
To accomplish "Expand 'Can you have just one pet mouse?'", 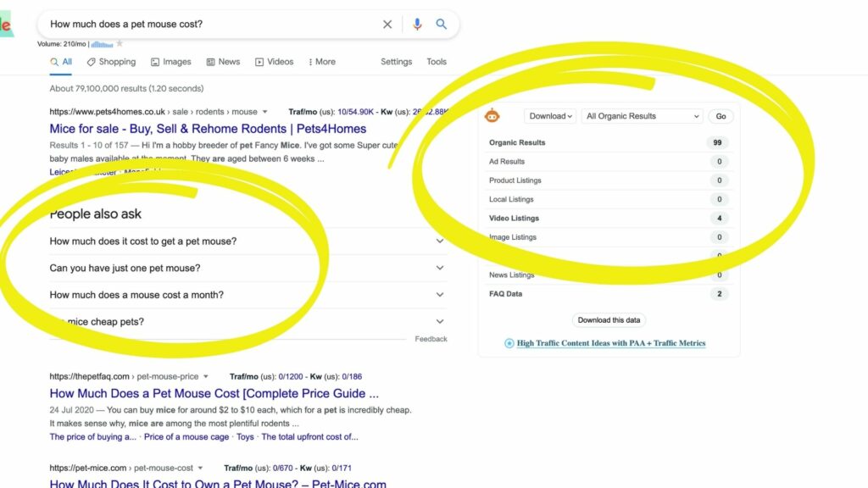I will [x=247, y=269].
